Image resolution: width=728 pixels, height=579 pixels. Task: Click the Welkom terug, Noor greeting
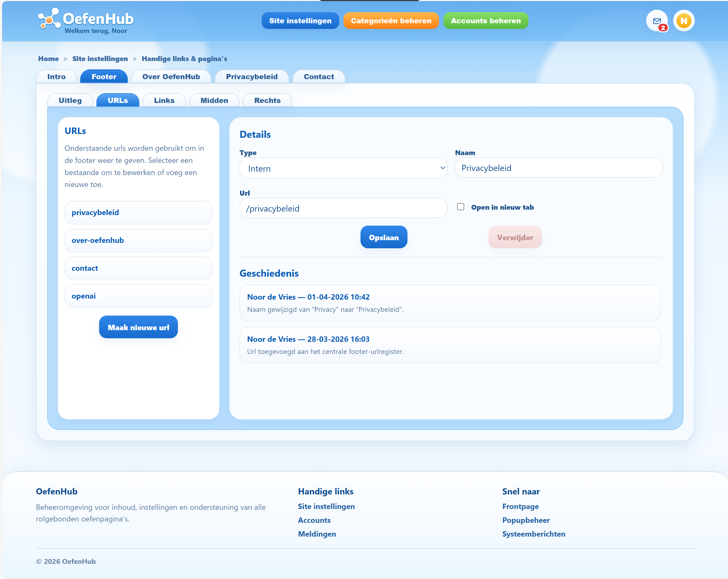pos(96,31)
